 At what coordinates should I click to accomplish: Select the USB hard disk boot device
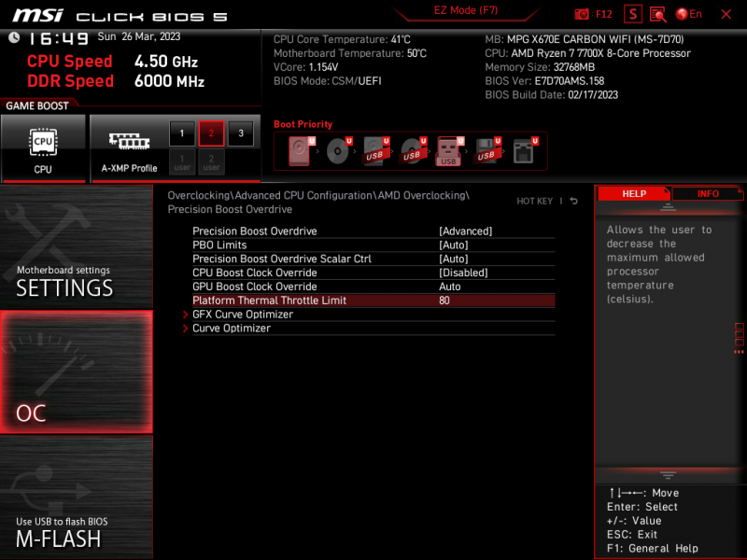click(x=375, y=151)
